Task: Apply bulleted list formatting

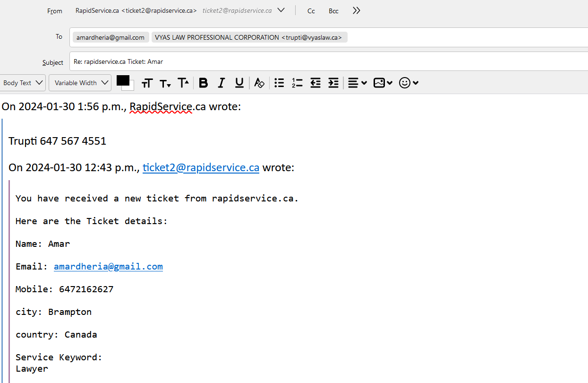Action: pos(279,83)
